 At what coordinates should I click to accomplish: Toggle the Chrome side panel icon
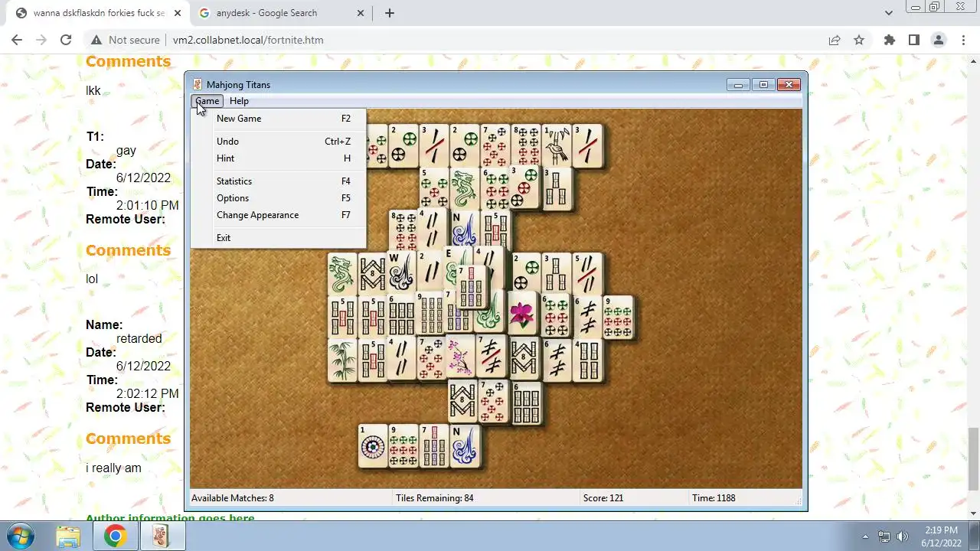913,40
